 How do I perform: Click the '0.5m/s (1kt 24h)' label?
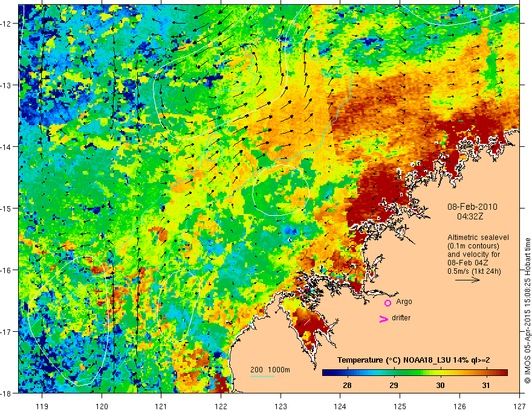pos(474,271)
